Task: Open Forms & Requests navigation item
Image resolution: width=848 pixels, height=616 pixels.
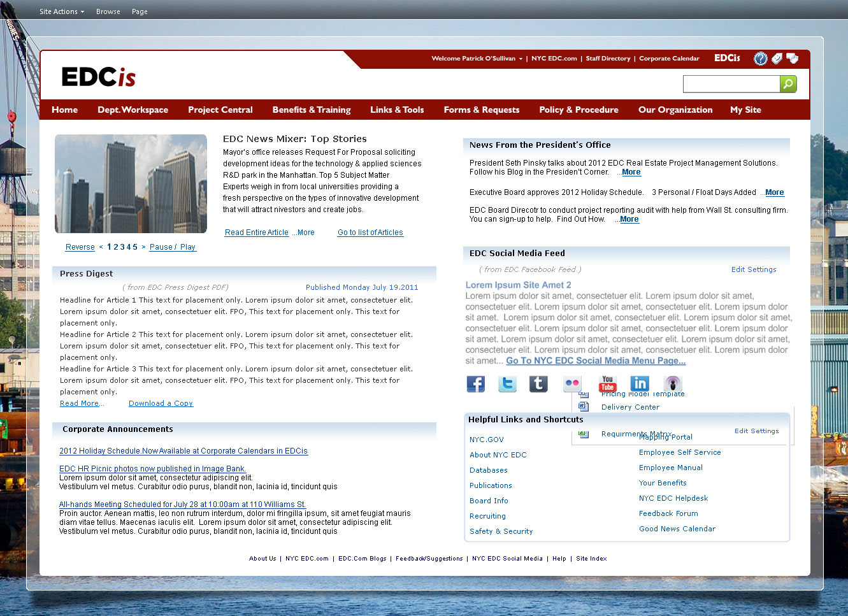Action: coord(482,110)
